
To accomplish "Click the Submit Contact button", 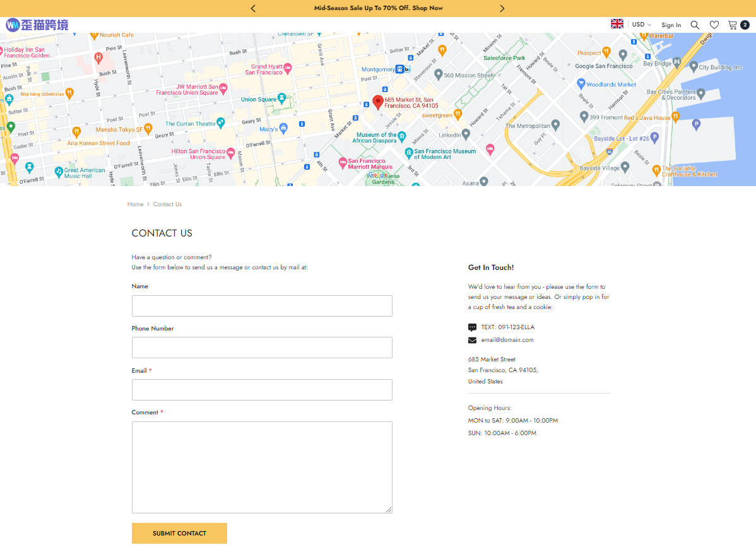I will [179, 533].
